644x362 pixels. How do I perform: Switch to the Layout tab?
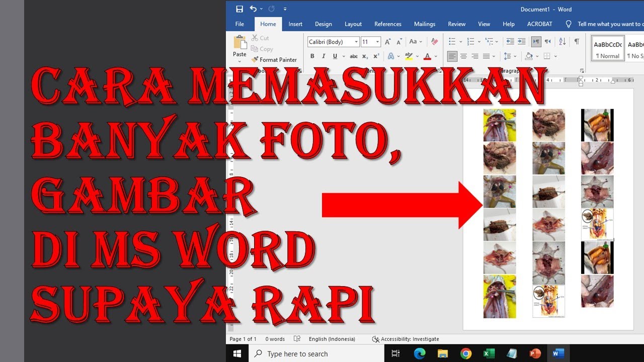click(x=353, y=24)
